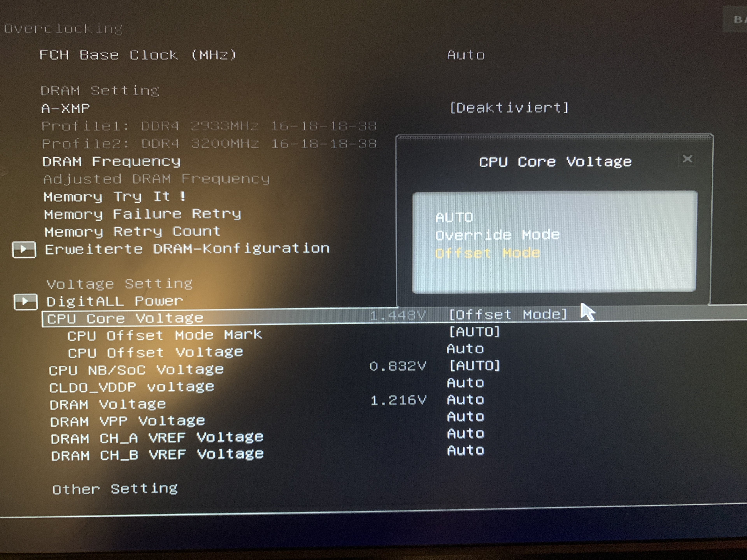Close the CPU Core Voltage popup

click(x=687, y=159)
